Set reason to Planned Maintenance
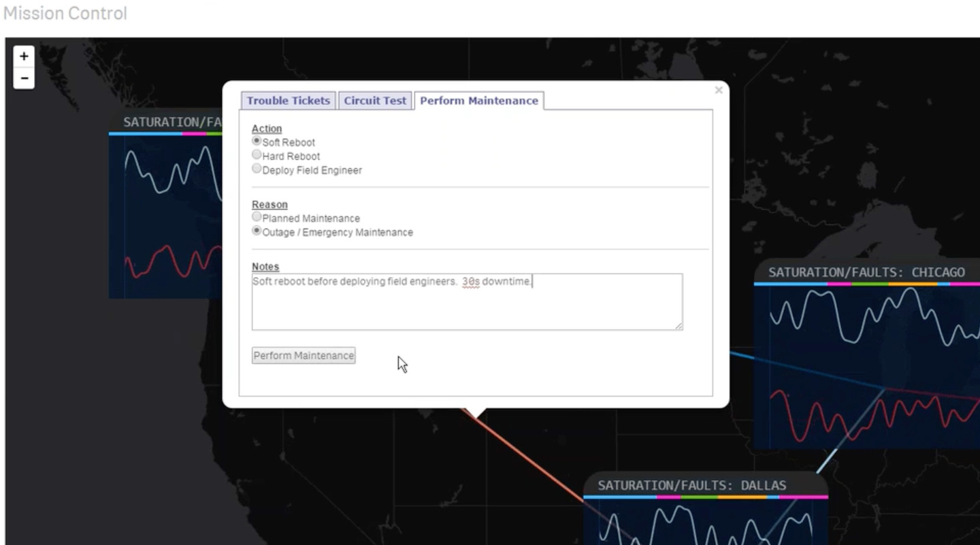The height and width of the screenshot is (545, 980). (257, 217)
